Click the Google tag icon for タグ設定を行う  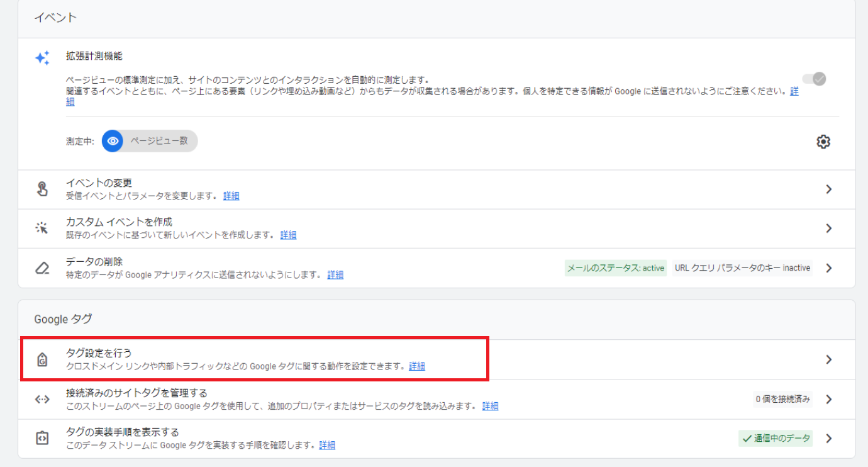[x=42, y=359]
